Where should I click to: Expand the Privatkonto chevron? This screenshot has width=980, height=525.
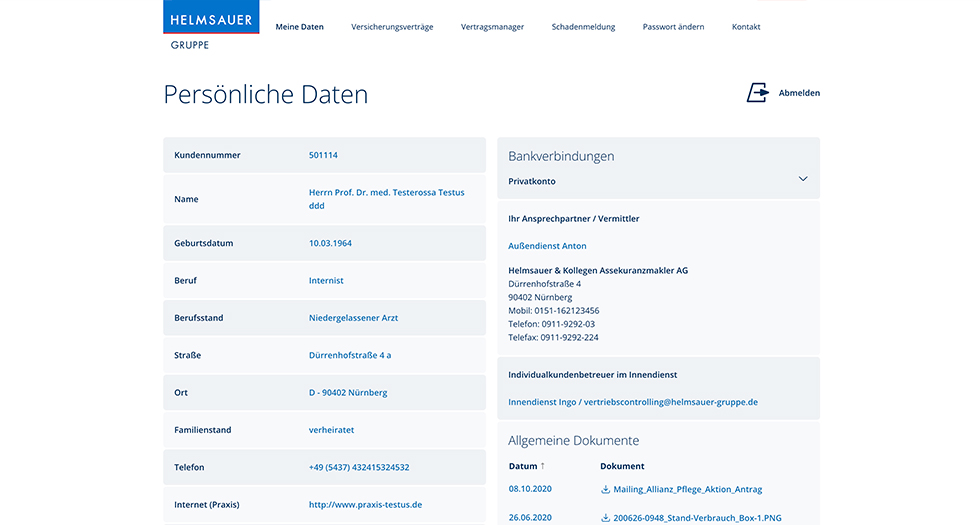tap(803, 179)
